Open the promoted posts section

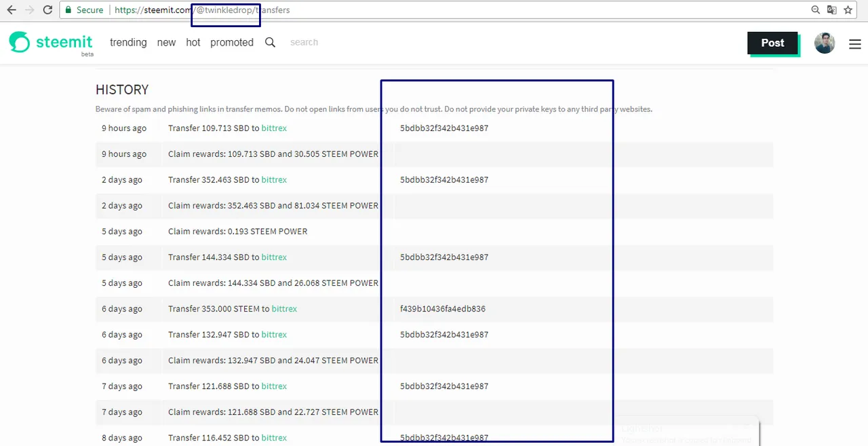click(x=231, y=42)
